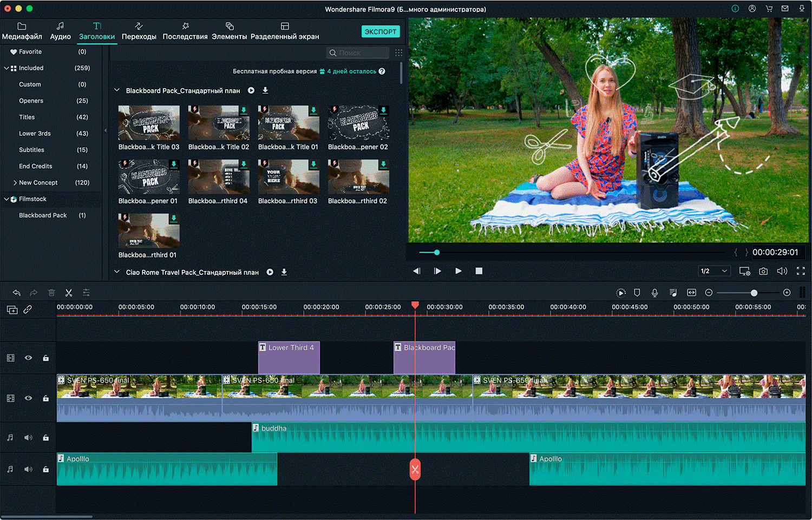The height and width of the screenshot is (520, 812).
Task: Open the Разделенный экран tab
Action: pyautogui.click(x=285, y=31)
